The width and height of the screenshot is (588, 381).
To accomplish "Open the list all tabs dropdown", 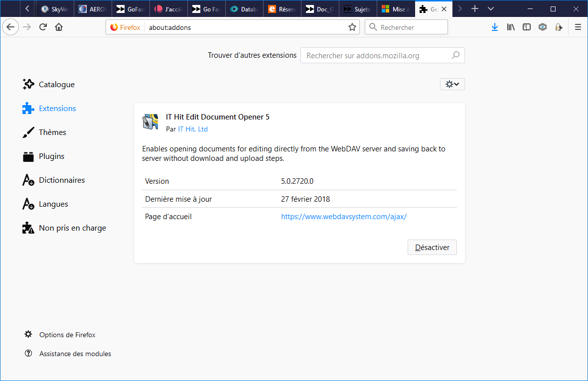I will tap(491, 9).
